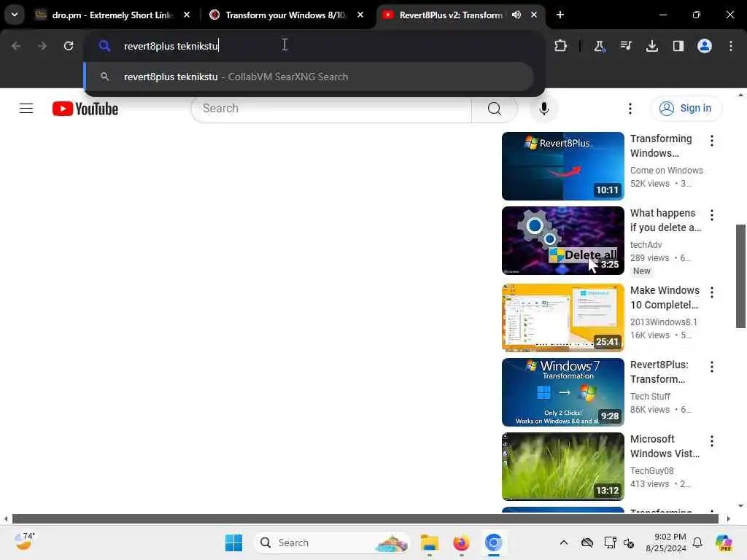
Task: Open Chromium browser taskbar icon
Action: (x=494, y=542)
